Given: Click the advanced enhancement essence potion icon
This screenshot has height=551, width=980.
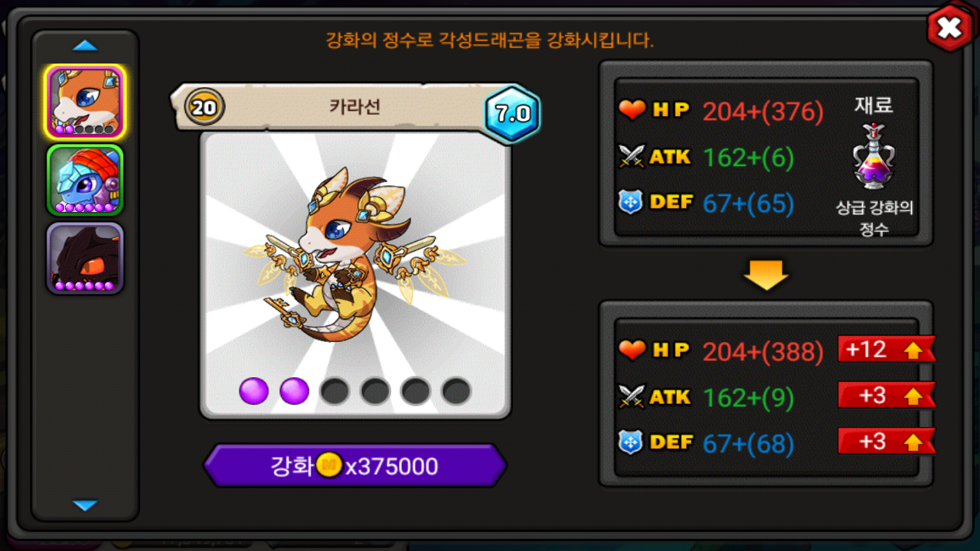Looking at the screenshot, I should click(x=874, y=156).
